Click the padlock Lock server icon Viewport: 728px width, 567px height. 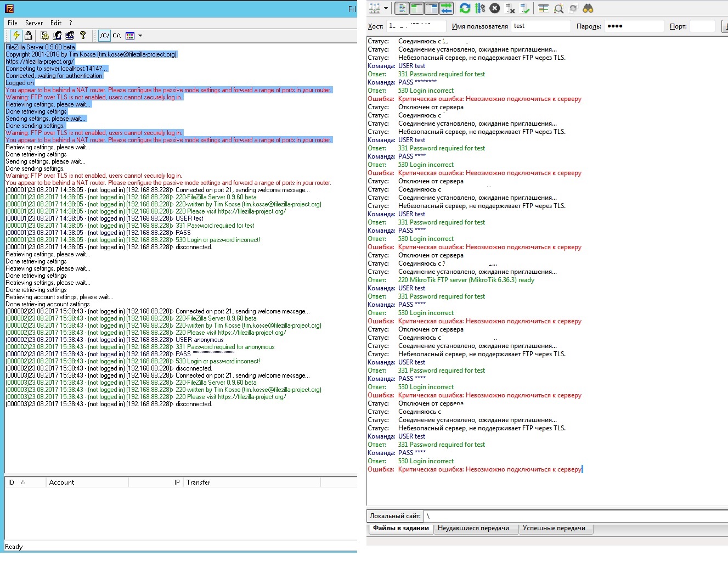(29, 36)
